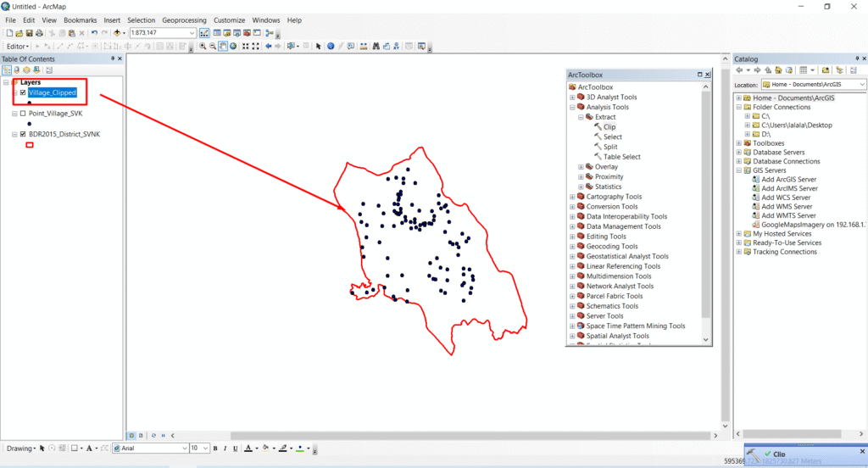Expand the 3D Analyst Tools toolbox
Image resolution: width=868 pixels, height=468 pixels.
pyautogui.click(x=572, y=97)
